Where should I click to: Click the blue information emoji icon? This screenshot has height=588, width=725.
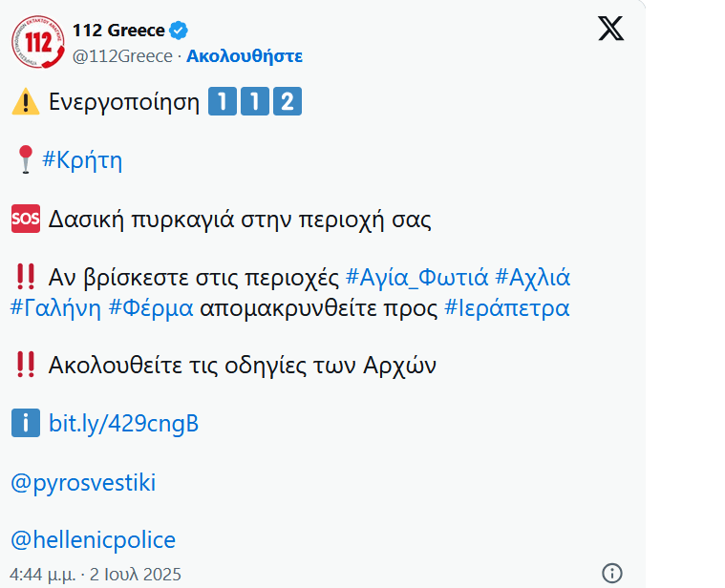pyautogui.click(x=26, y=423)
